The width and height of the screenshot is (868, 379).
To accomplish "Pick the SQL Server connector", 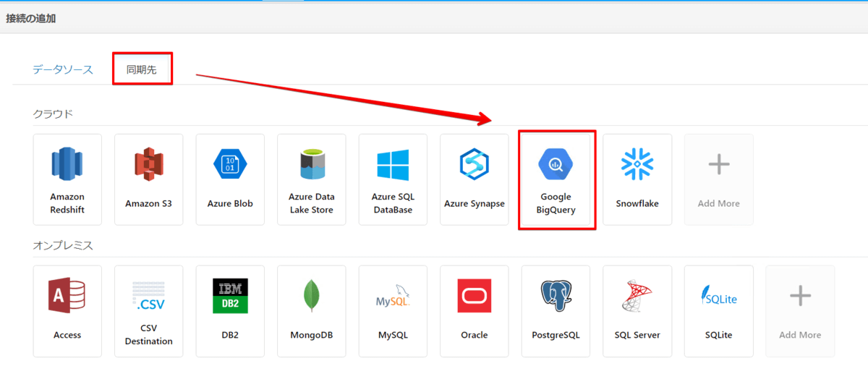I will point(637,311).
